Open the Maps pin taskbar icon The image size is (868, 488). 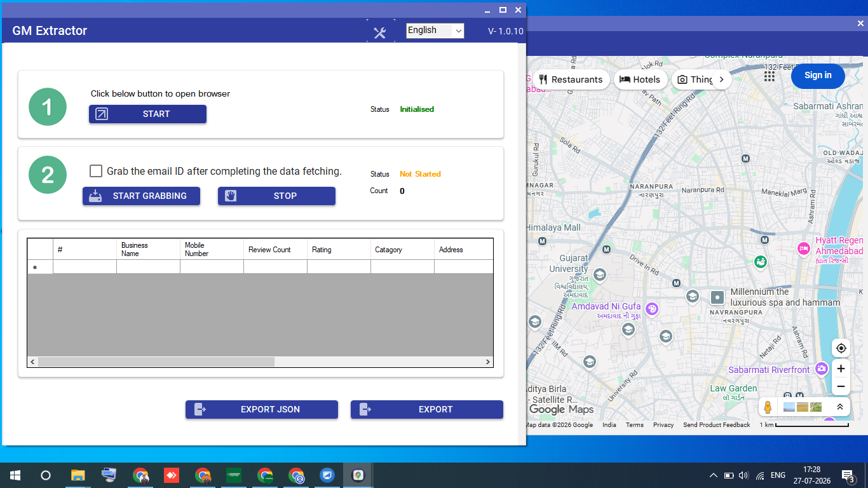tap(358, 475)
